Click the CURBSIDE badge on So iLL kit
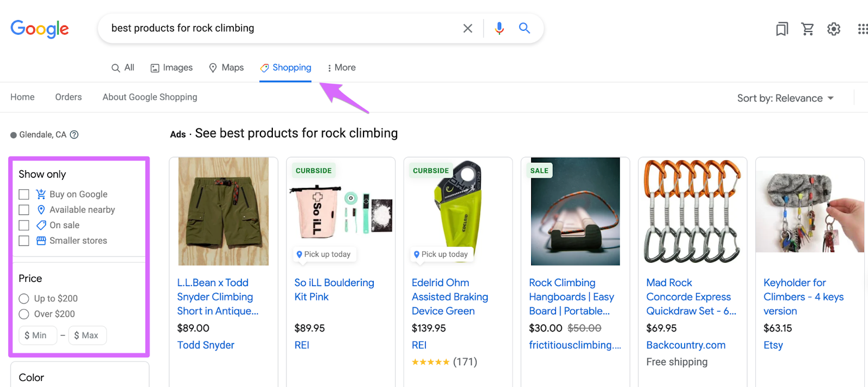This screenshot has width=868, height=387. 314,171
